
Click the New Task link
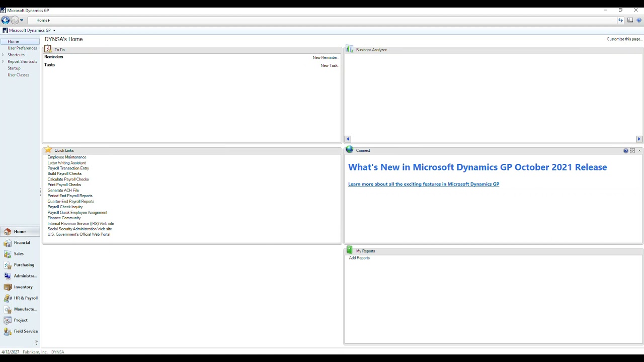pyautogui.click(x=330, y=65)
